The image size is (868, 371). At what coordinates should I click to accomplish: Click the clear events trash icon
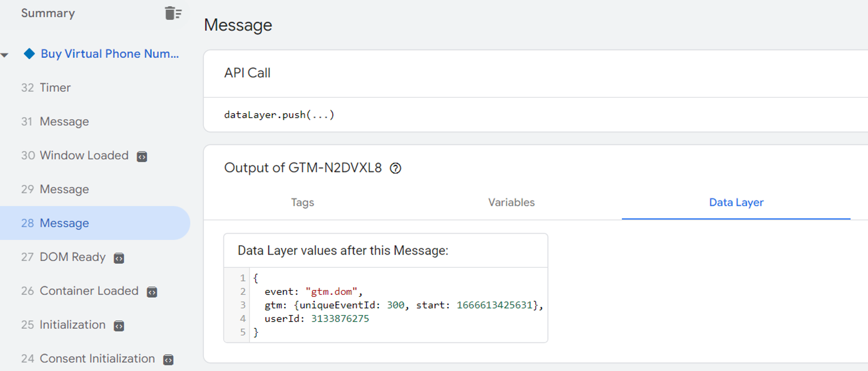coord(173,13)
